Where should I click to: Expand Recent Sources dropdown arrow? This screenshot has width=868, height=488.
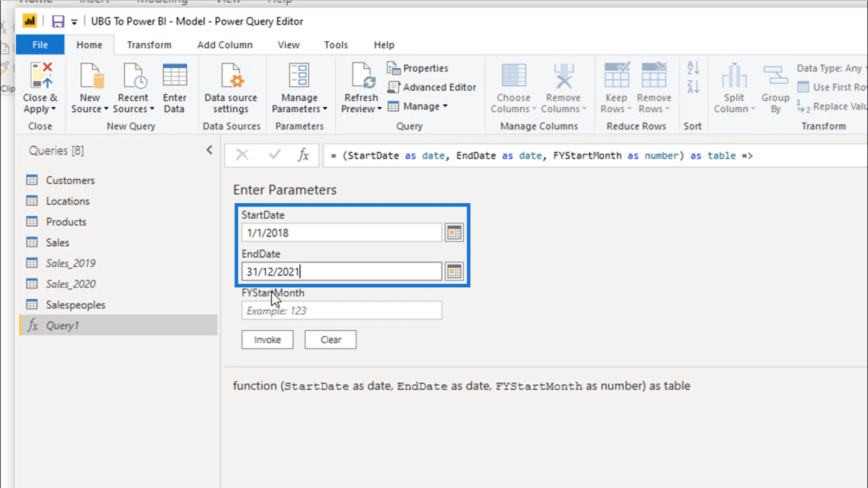pyautogui.click(x=152, y=109)
